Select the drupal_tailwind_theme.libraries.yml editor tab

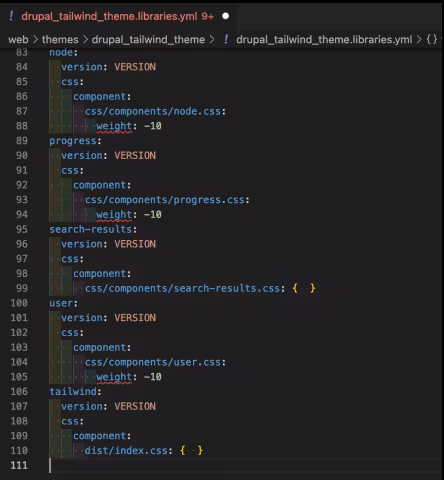coord(118,16)
